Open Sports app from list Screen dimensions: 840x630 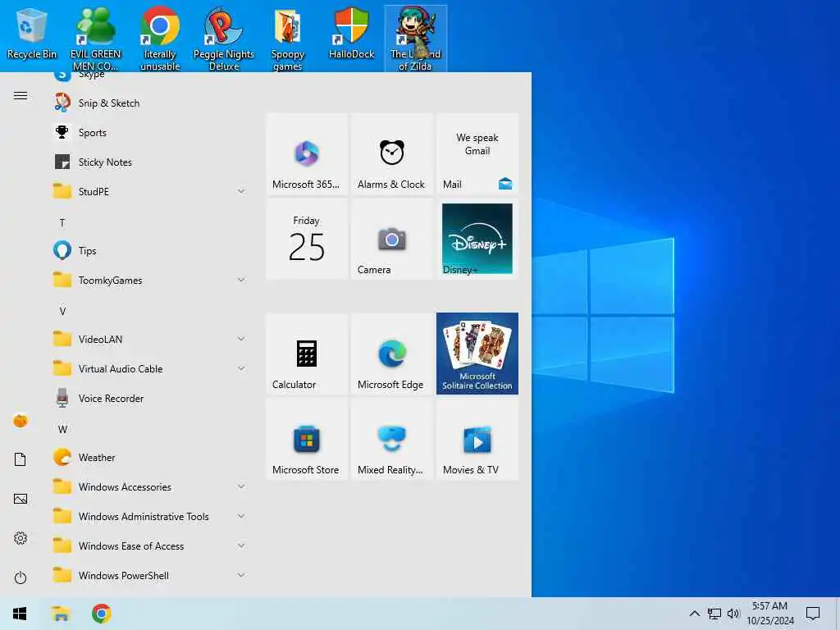(150, 133)
